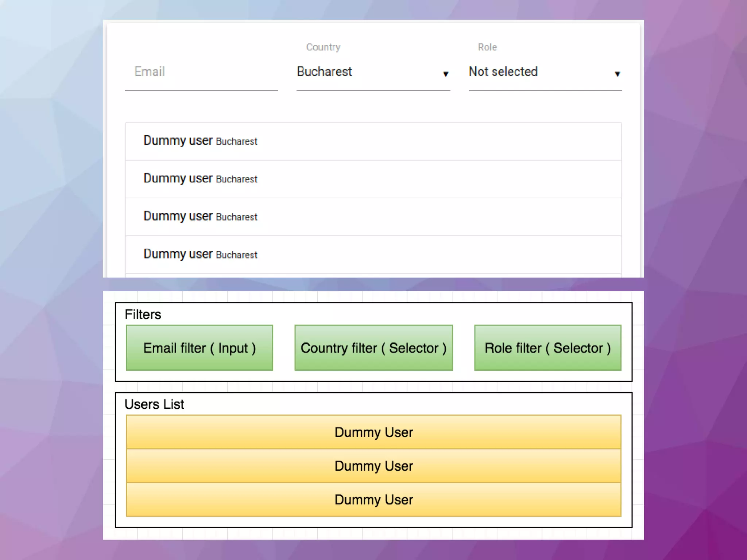
Task: Select the third Dummy user Bucharest row
Action: (373, 217)
